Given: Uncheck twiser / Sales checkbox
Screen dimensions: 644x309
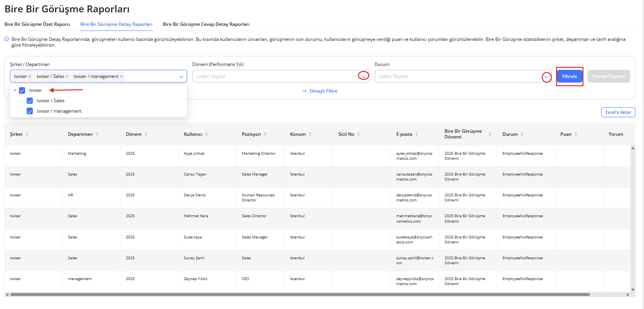Looking at the screenshot, I should coord(30,101).
